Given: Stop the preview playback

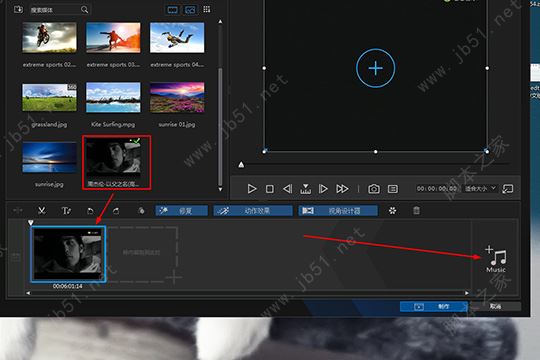Looking at the screenshot, I should (x=270, y=189).
